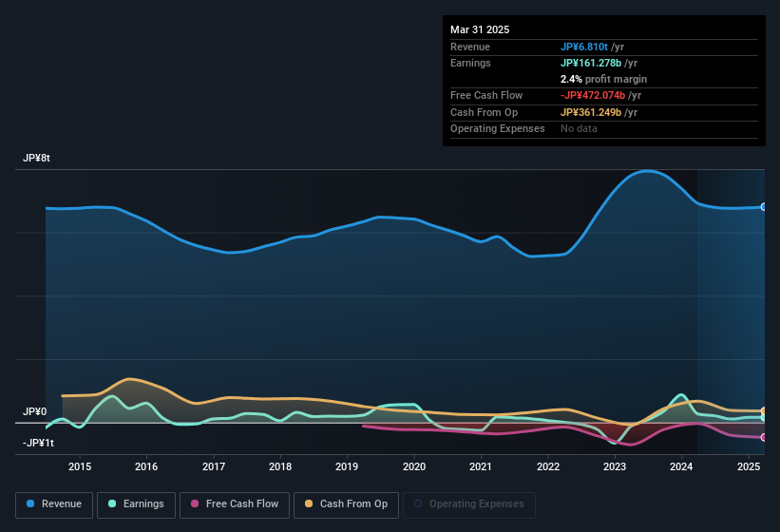Click the -JP¥472.074b free cash flow value
The image size is (780, 532).
(593, 95)
